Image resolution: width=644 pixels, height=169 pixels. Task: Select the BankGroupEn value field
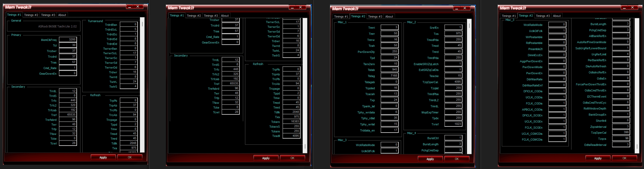pos(621,114)
